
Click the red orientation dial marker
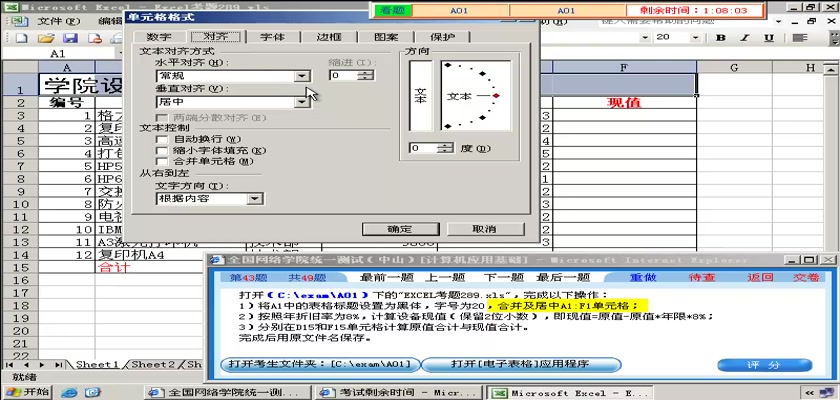click(497, 96)
